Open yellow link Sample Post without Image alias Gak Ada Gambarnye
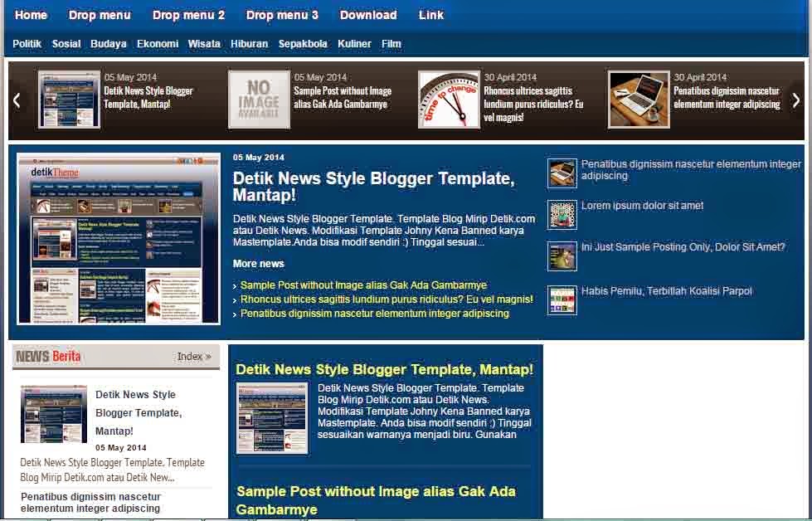Viewport: 812px width, 521px height. 363,285
